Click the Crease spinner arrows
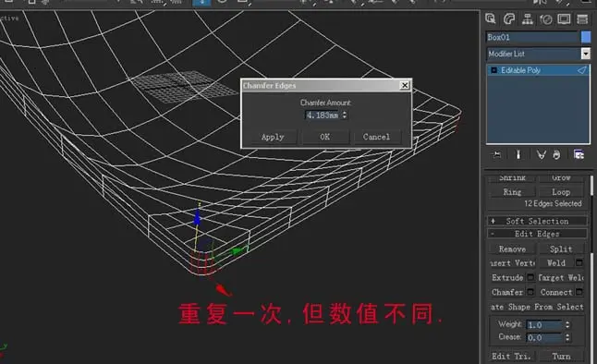 click(567, 337)
